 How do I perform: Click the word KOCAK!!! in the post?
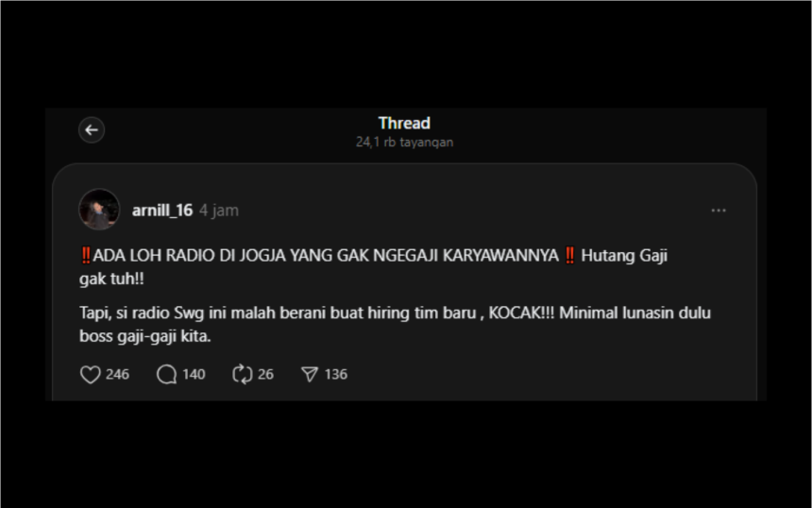(521, 313)
